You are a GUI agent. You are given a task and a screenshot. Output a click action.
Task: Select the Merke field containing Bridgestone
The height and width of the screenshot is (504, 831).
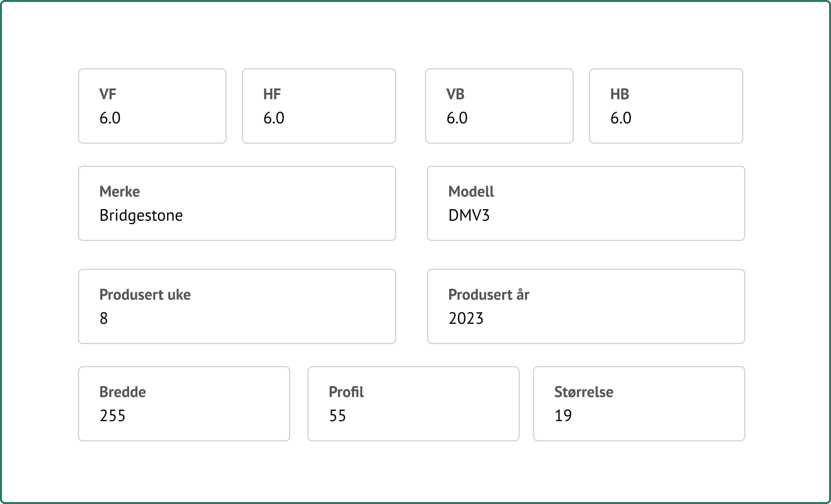[237, 203]
